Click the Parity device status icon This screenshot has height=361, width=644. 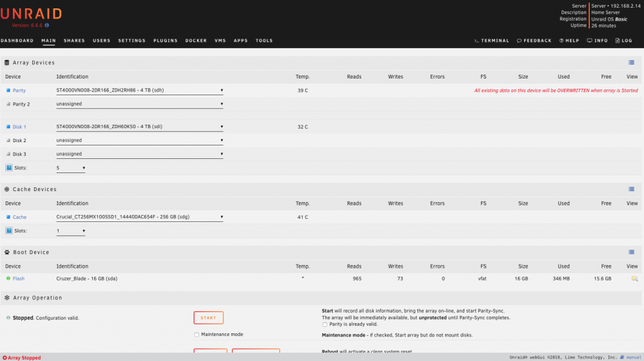pyautogui.click(x=8, y=90)
